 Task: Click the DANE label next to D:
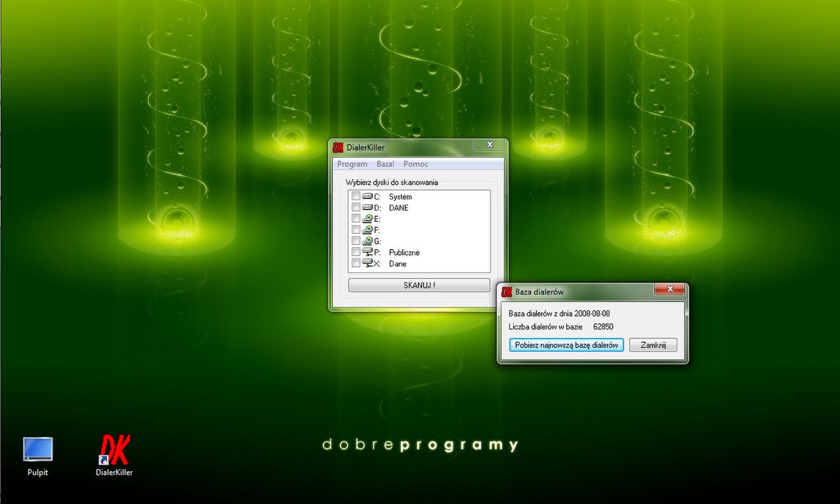(x=398, y=208)
